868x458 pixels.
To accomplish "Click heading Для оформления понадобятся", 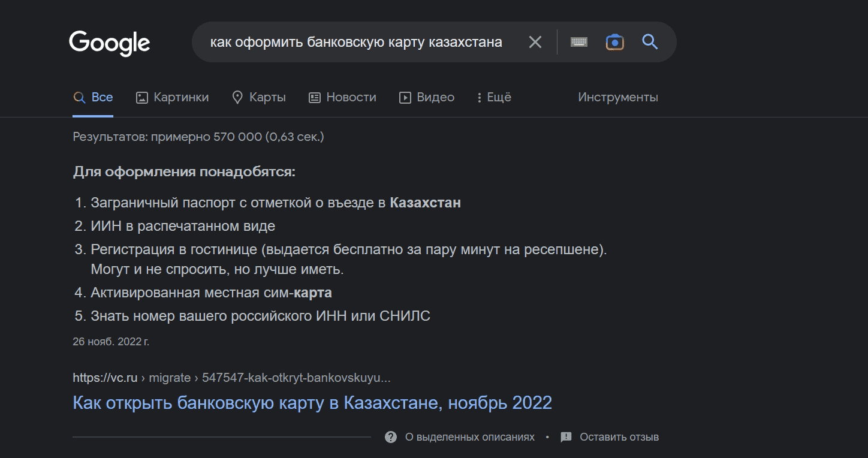I will click(x=184, y=172).
